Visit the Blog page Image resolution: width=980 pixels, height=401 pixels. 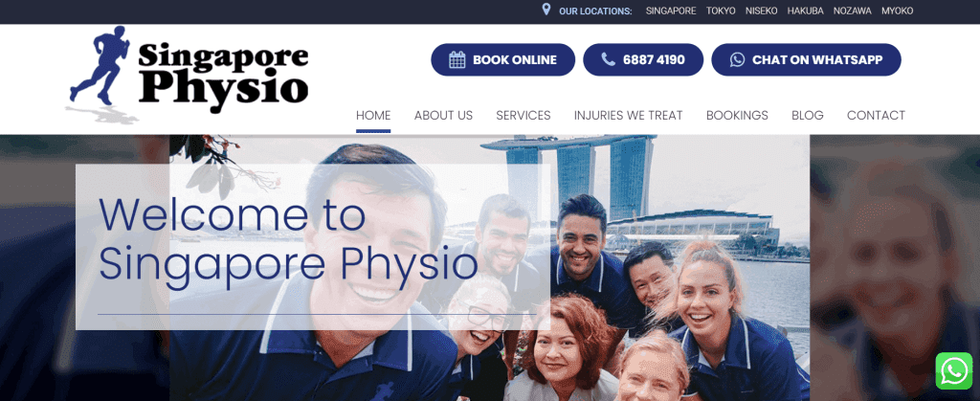coord(808,116)
